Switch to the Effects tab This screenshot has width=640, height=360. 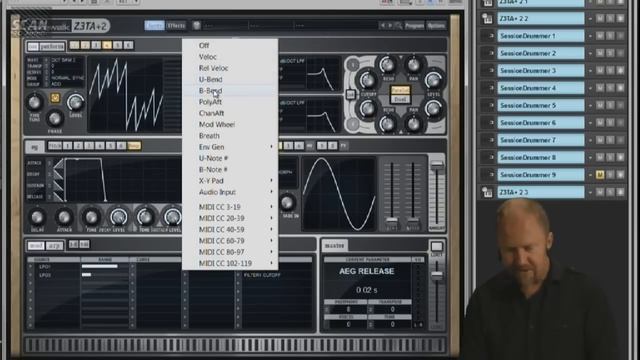point(176,26)
